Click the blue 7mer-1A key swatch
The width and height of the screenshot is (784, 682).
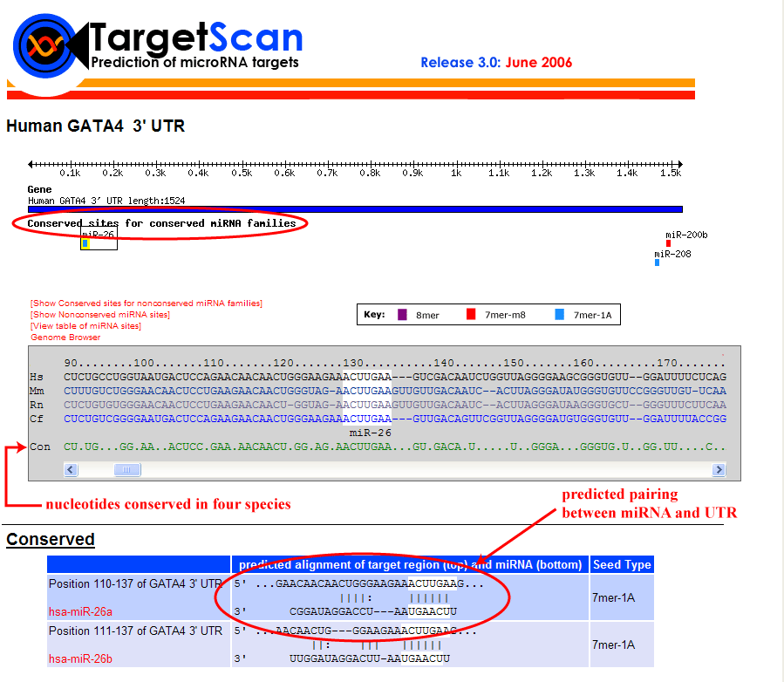tap(558, 315)
